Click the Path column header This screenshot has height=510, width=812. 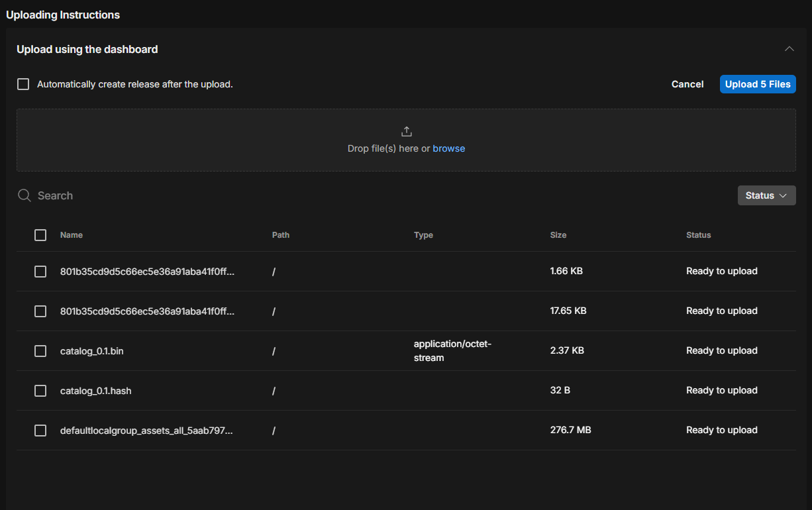coord(281,235)
